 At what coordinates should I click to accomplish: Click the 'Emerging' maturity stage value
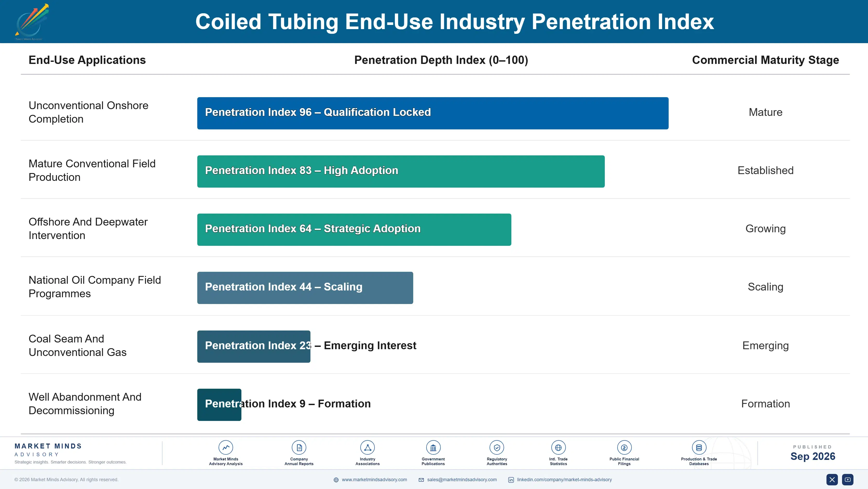tap(765, 346)
